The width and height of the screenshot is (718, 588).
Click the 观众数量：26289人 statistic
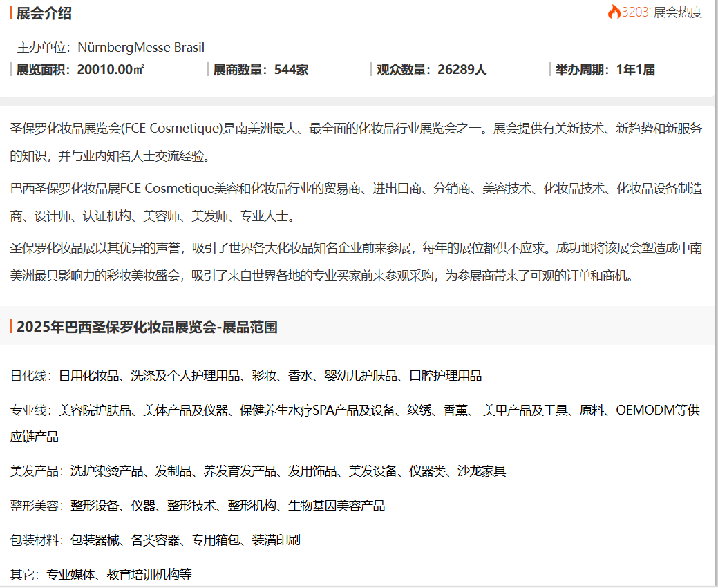coord(431,70)
